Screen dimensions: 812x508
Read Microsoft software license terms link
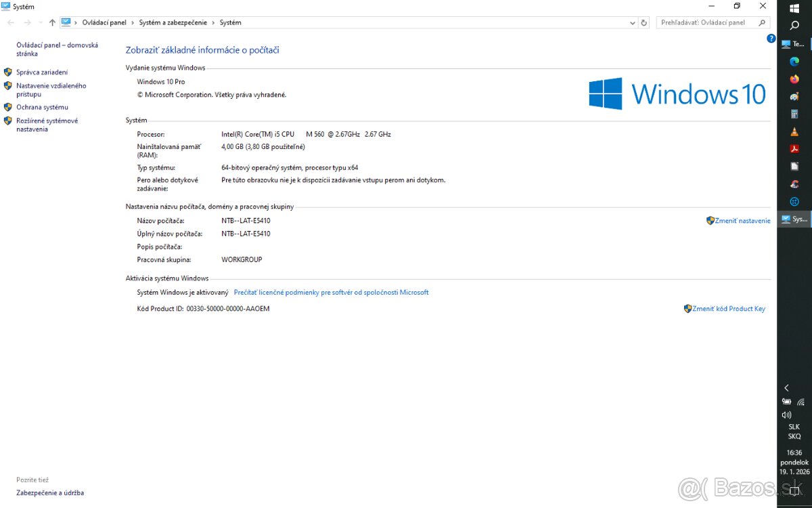tap(331, 293)
